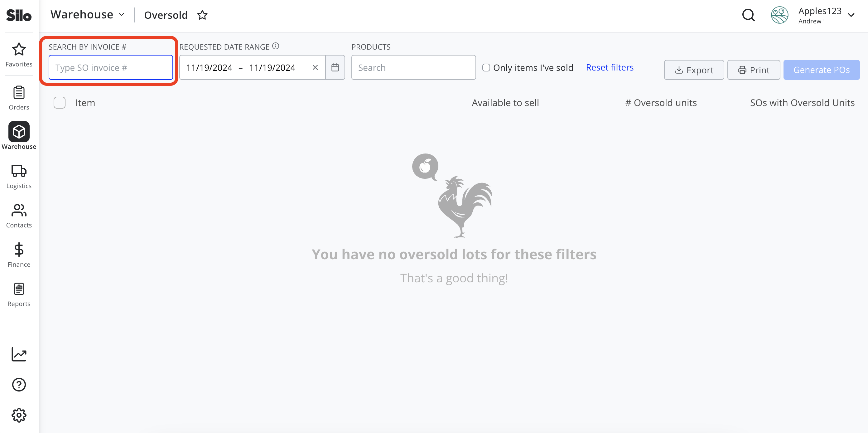This screenshot has width=868, height=433.
Task: Focus the SO invoice # search field
Action: point(110,67)
